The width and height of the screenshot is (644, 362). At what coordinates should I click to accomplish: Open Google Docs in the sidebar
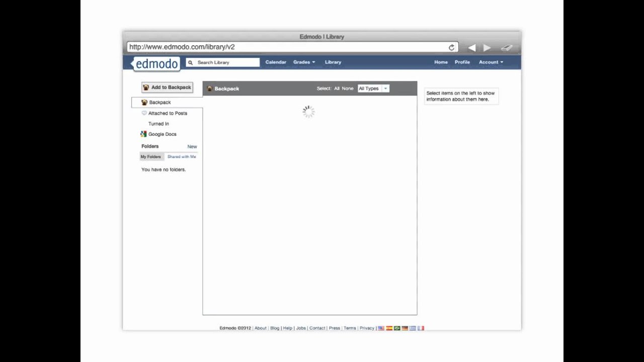click(162, 134)
